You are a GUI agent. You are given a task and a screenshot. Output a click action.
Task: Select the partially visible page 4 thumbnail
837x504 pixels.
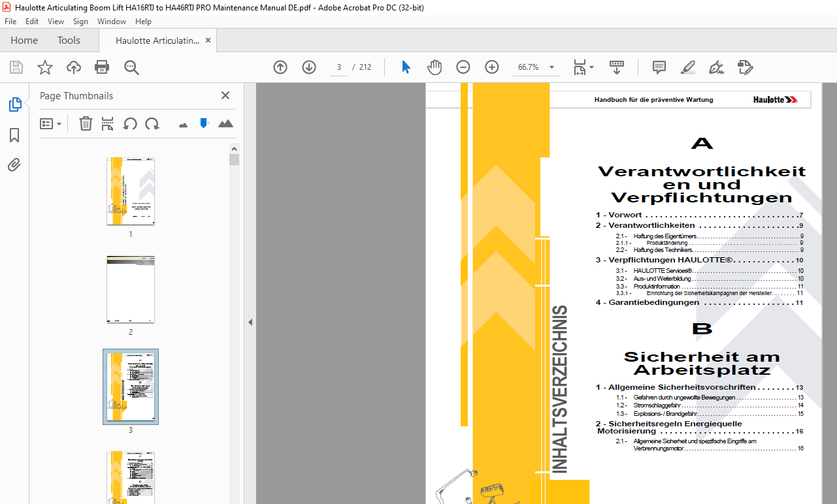tap(131, 478)
